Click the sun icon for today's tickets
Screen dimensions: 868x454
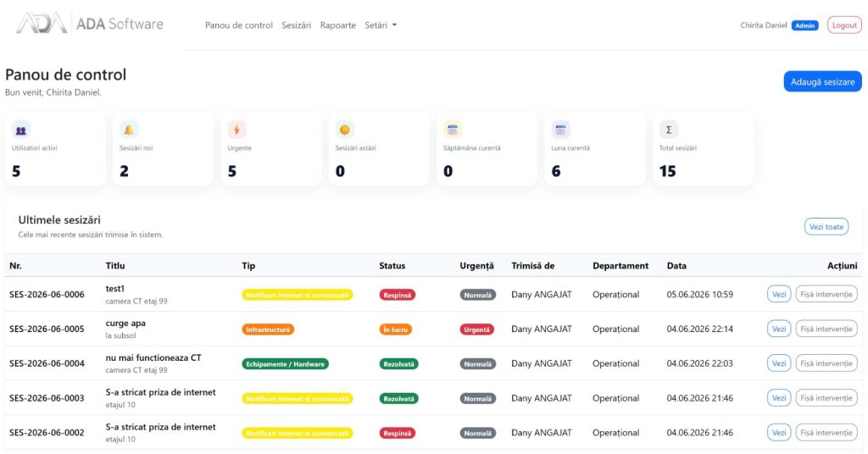(x=345, y=130)
